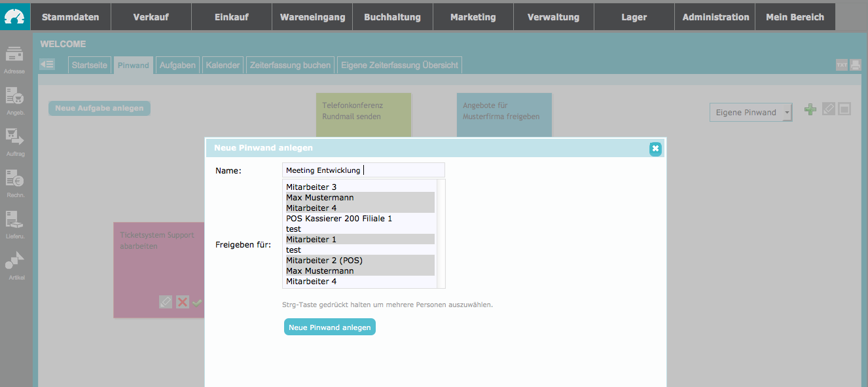The image size is (868, 387).
Task: Click the Neue Aufgabe anlegen button
Action: coord(99,108)
